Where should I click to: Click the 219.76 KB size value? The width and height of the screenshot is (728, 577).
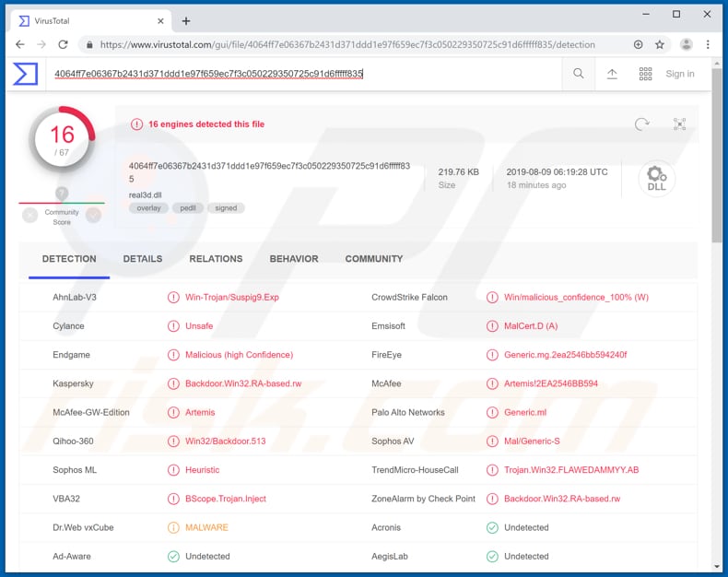(458, 171)
